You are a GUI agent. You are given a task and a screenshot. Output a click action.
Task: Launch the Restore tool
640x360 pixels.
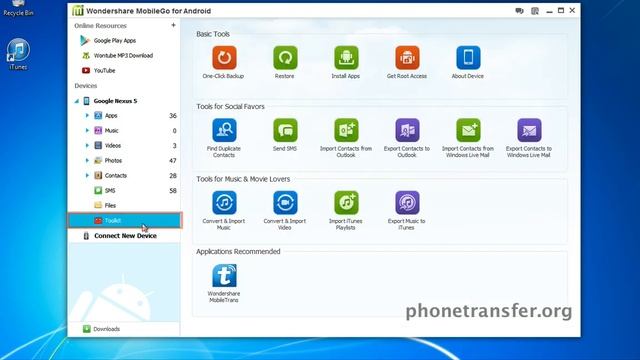(x=285, y=58)
